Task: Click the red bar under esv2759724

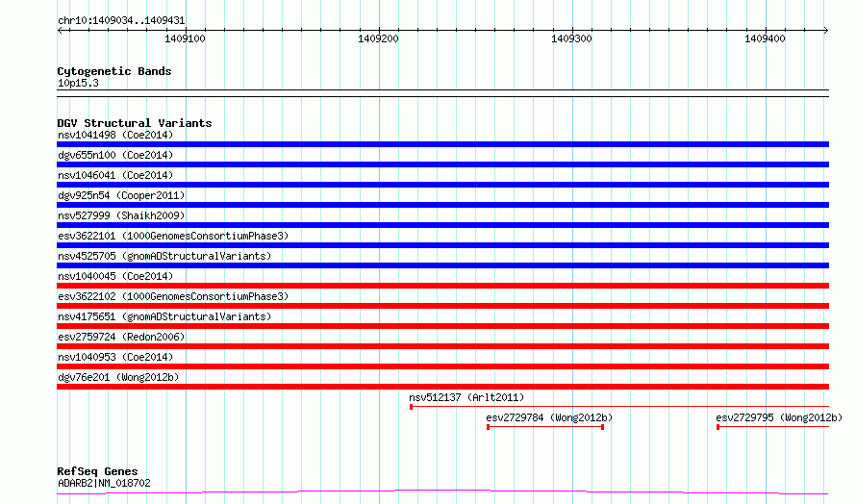Action: tap(442, 346)
